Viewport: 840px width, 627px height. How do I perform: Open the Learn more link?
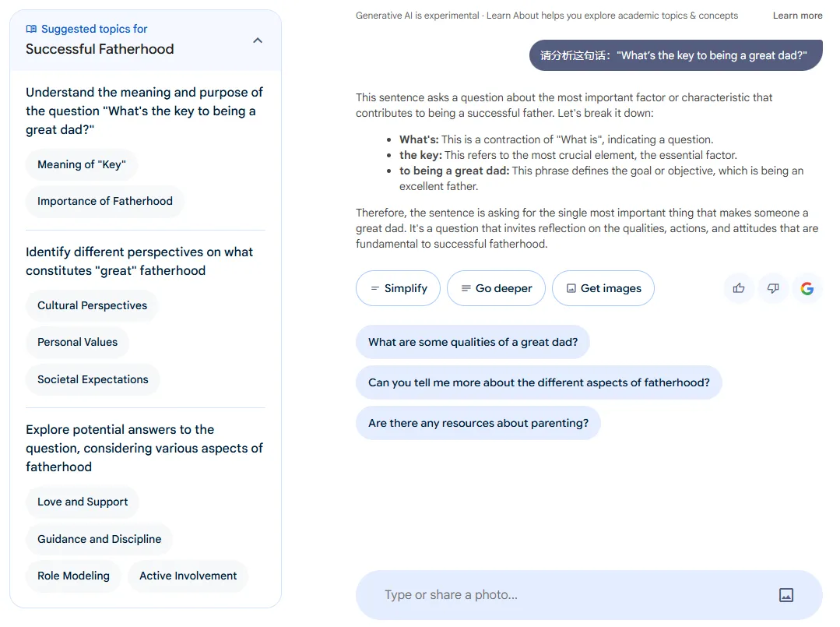[797, 16]
